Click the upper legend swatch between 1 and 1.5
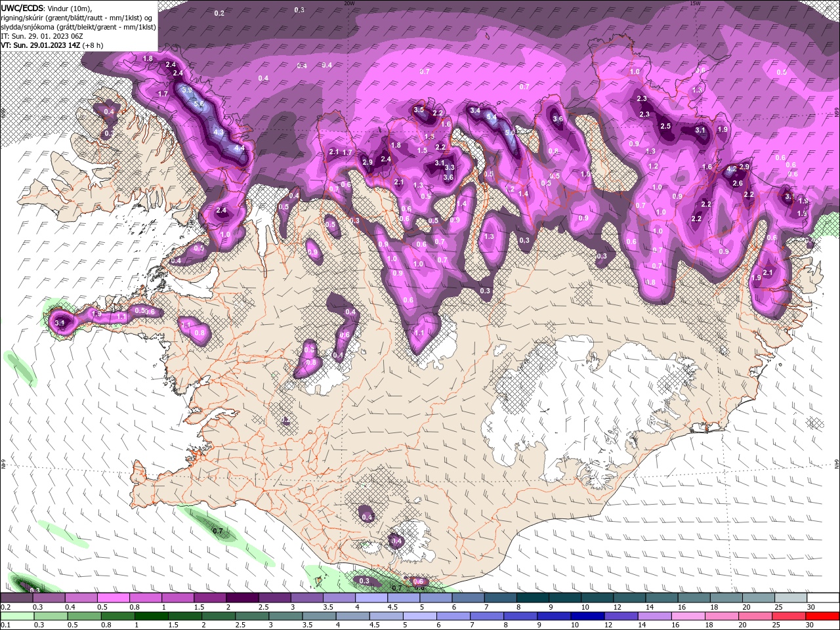 [x=177, y=598]
